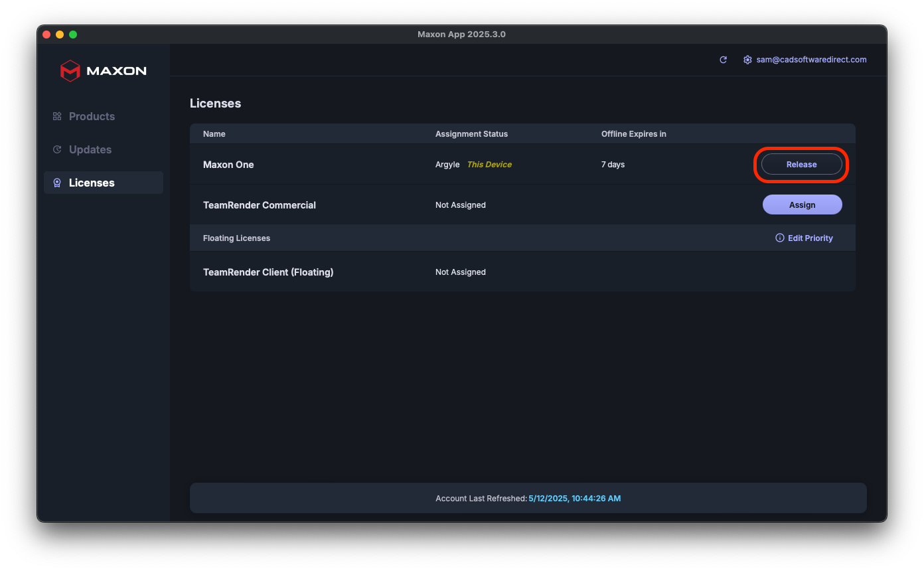924x571 pixels.
Task: Click the sam@cadsoftwaredirect.com account email
Action: click(812, 60)
